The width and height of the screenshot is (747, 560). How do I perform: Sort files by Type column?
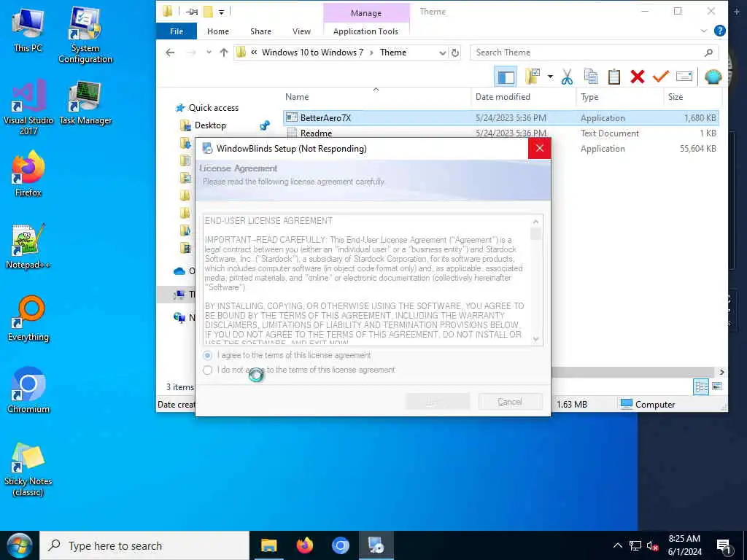pos(589,97)
